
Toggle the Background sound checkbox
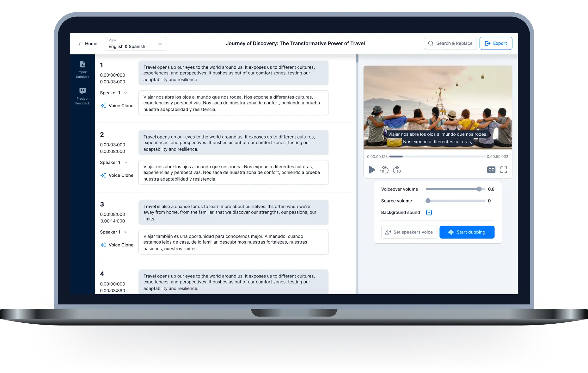pyautogui.click(x=429, y=212)
